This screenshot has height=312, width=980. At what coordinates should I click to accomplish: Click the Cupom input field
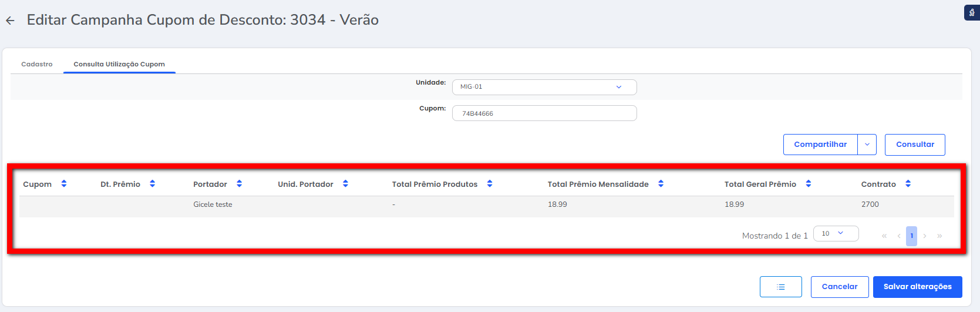pos(544,113)
